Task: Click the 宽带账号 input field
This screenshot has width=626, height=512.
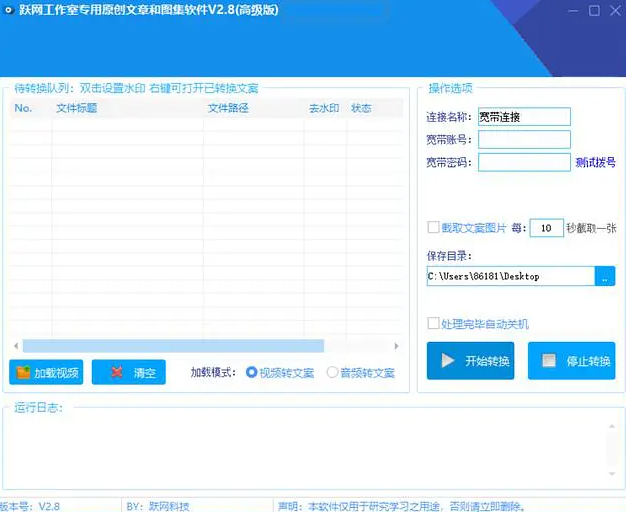Action: click(524, 139)
